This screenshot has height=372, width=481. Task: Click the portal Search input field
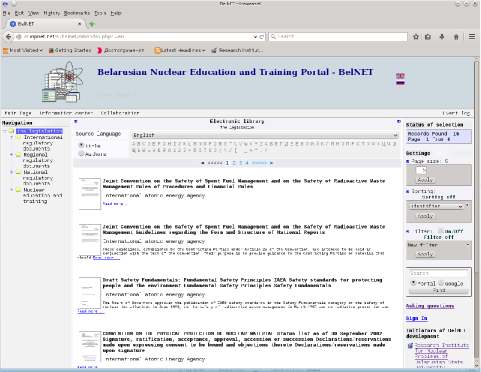(439, 273)
